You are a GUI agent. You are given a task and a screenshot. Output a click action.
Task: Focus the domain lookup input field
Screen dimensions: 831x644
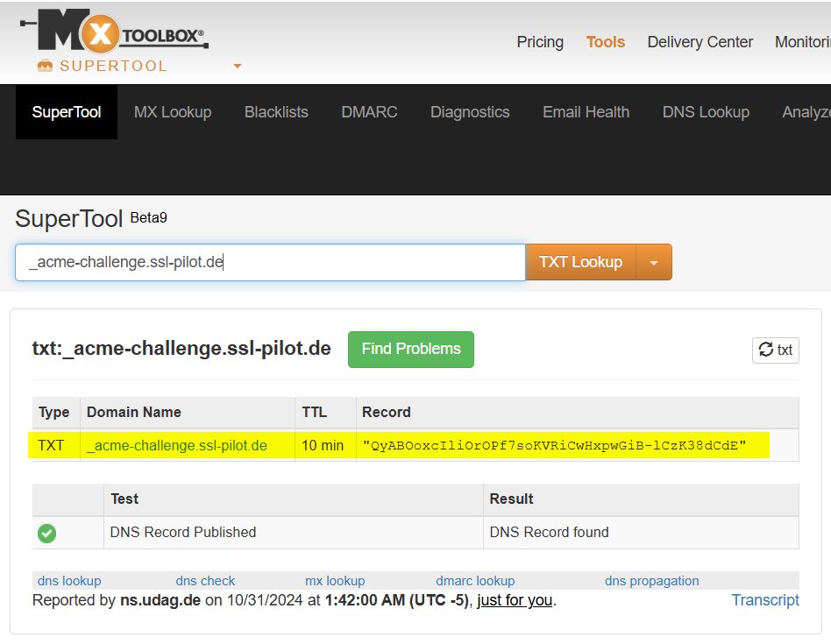click(x=270, y=262)
